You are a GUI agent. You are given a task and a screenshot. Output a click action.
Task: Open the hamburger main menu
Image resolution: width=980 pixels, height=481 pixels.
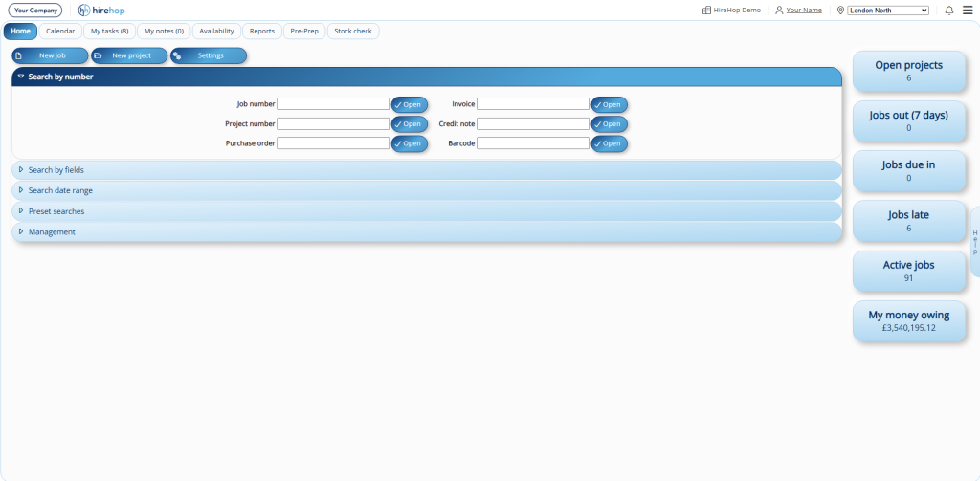968,10
